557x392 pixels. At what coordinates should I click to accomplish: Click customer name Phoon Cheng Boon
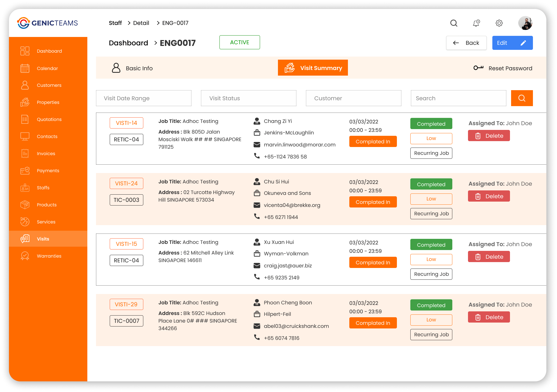pos(288,302)
